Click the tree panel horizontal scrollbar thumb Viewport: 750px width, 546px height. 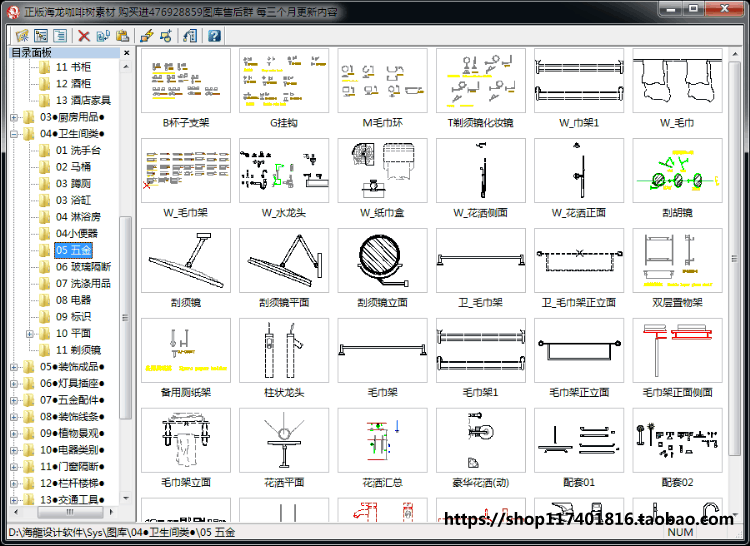[x=70, y=512]
